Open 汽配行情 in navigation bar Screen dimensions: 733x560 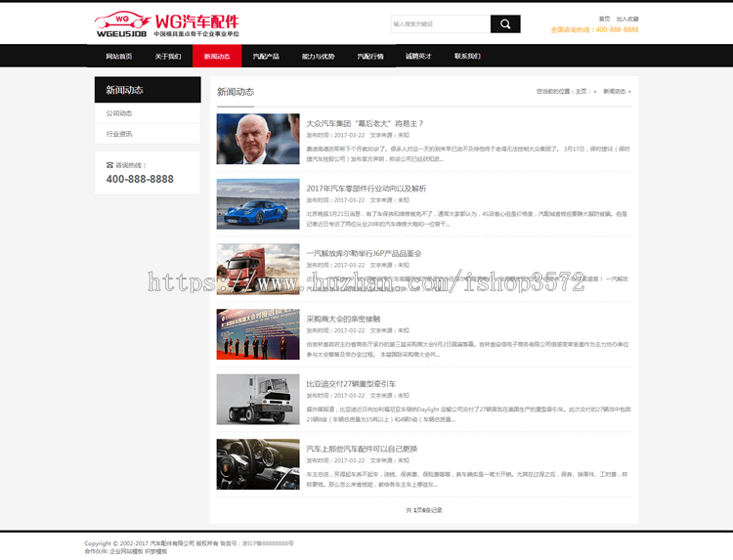370,56
